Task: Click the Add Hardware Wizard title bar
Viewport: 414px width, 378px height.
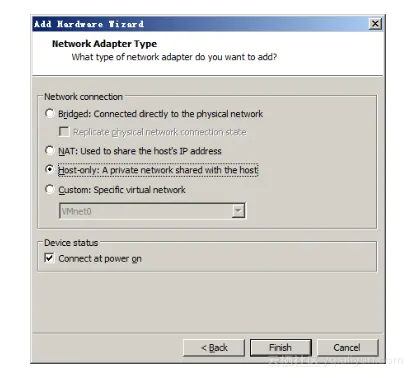Action: [200, 24]
